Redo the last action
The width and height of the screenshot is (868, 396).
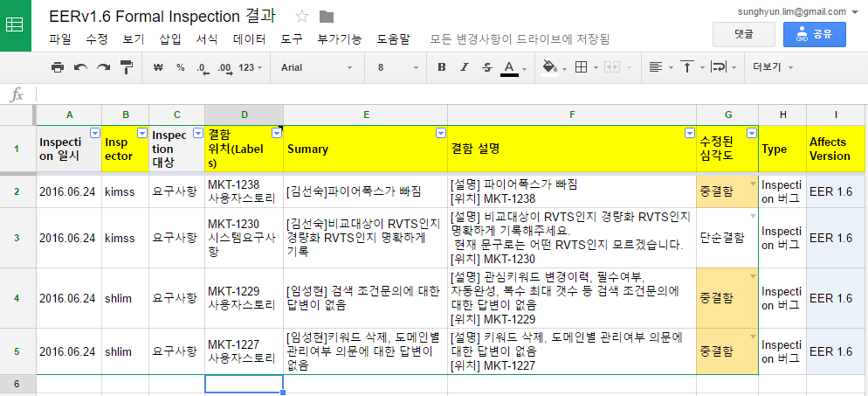(x=104, y=67)
